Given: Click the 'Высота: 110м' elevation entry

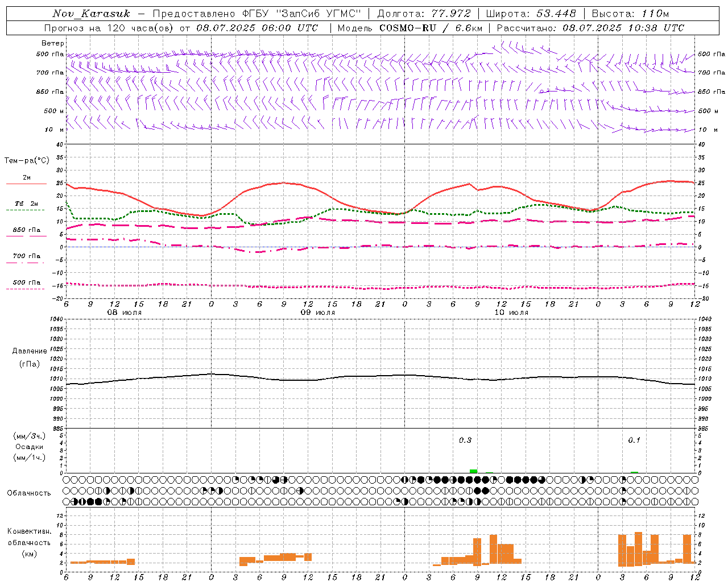Looking at the screenshot, I should (x=630, y=14).
